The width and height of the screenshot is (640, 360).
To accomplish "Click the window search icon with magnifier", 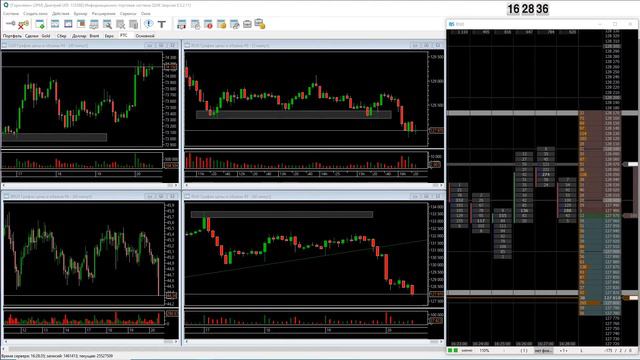I will click(x=107, y=24).
